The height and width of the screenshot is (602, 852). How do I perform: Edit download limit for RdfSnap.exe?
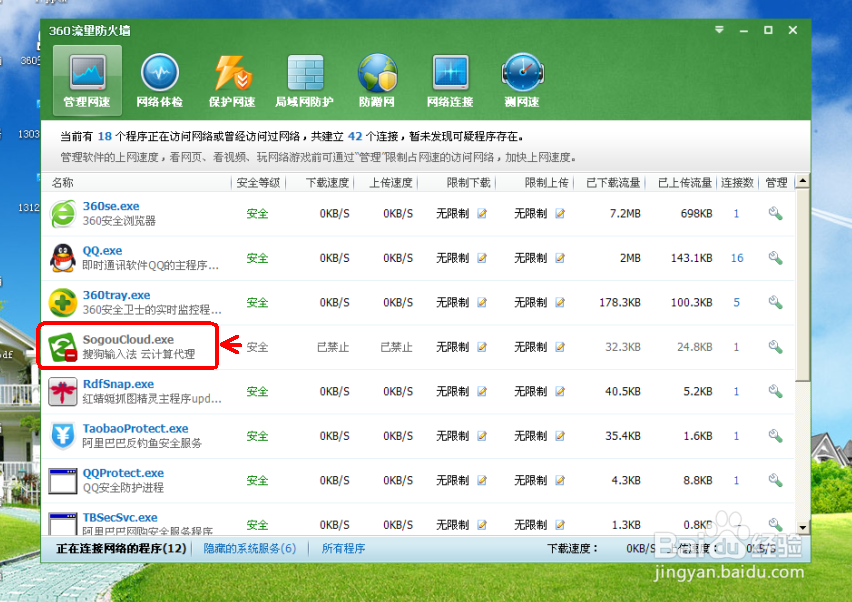tap(482, 392)
